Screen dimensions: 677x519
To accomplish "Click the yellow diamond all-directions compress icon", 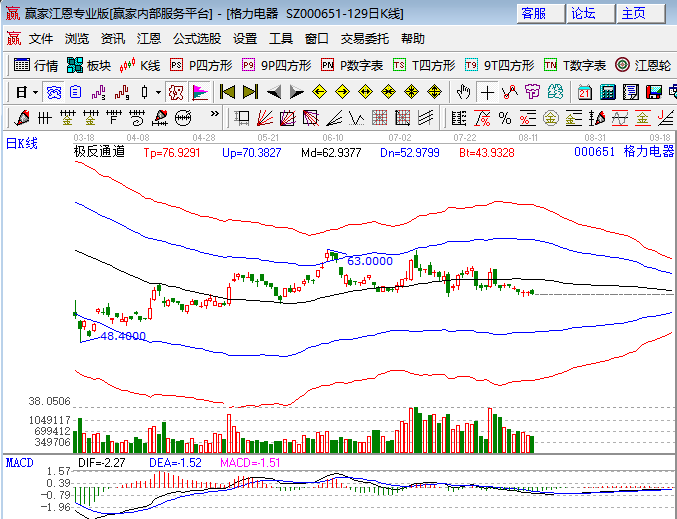I will 411,92.
